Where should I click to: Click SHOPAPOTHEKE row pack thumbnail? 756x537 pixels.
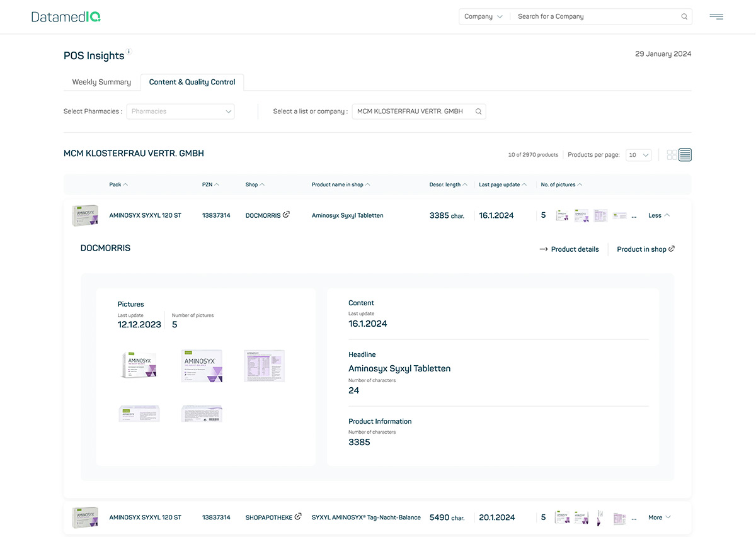click(x=85, y=517)
